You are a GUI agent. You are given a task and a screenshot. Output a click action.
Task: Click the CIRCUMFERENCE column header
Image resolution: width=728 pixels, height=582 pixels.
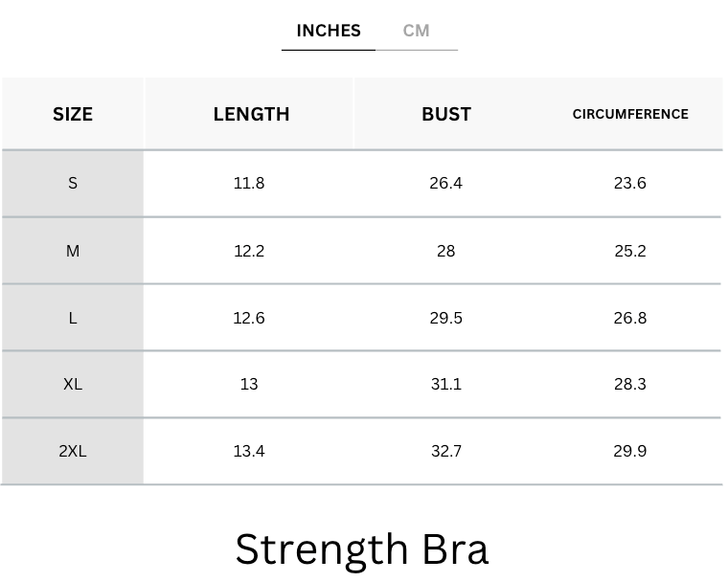[x=630, y=114]
